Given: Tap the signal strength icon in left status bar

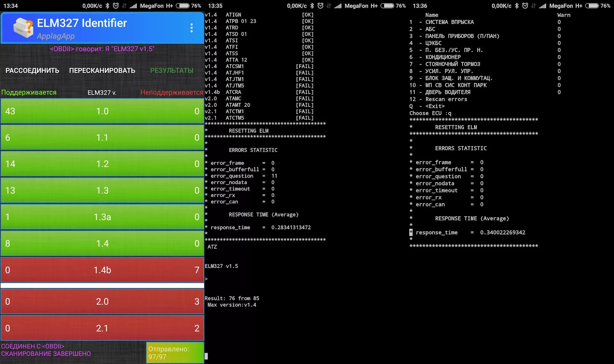Looking at the screenshot, I should (133, 6).
